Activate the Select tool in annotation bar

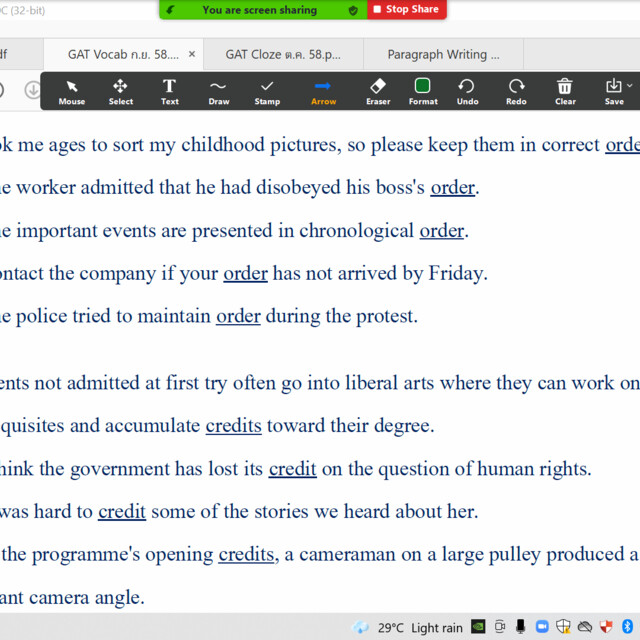[120, 92]
